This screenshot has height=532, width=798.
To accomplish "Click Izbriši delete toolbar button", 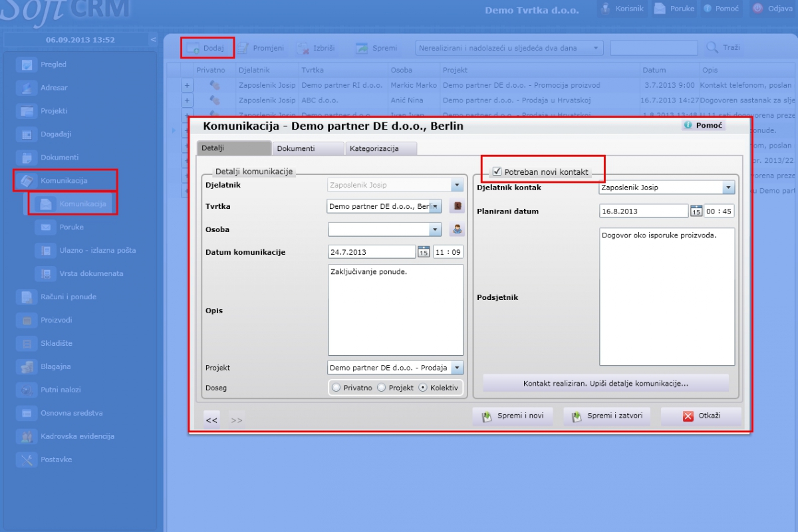I will tap(316, 48).
